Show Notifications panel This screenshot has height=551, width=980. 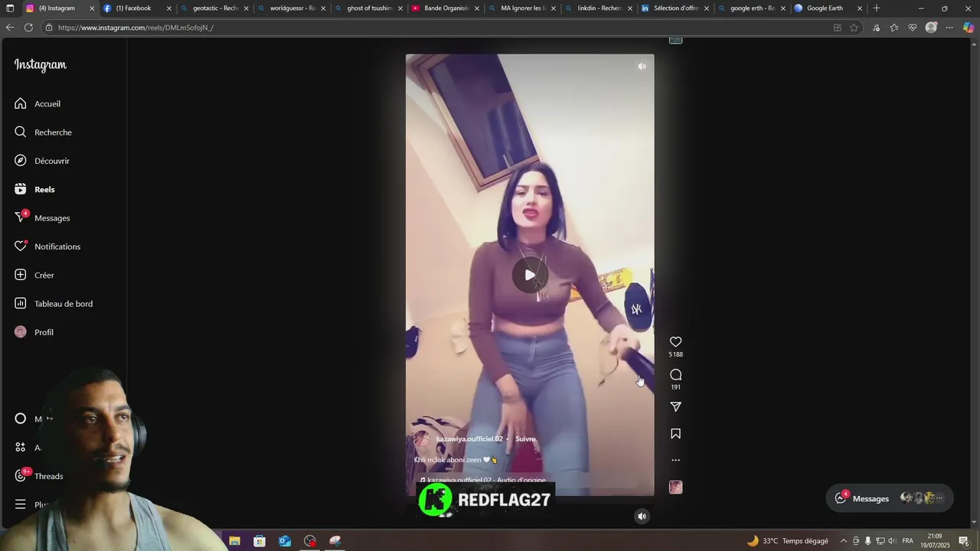pyautogui.click(x=47, y=246)
